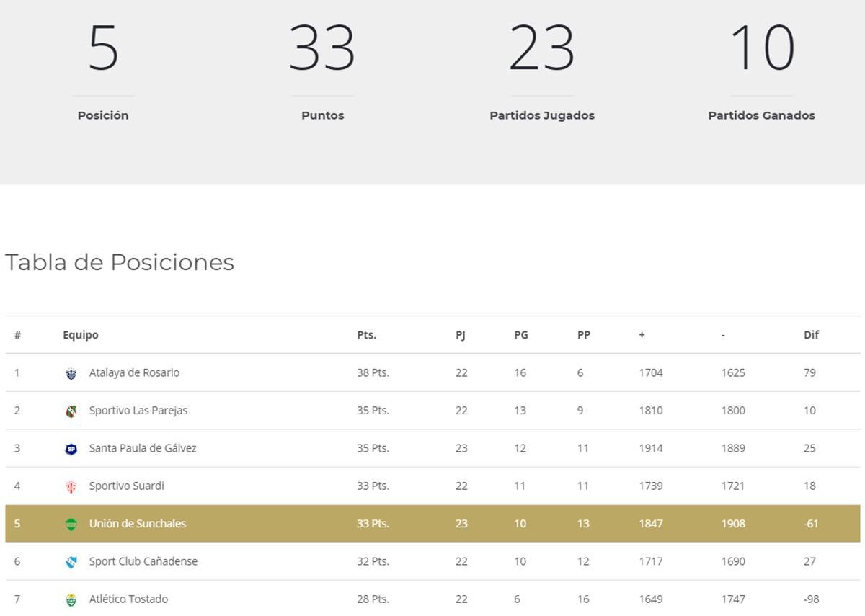The width and height of the screenshot is (865, 616).
Task: Click the Sport Club Cañadense crest
Action: [71, 562]
